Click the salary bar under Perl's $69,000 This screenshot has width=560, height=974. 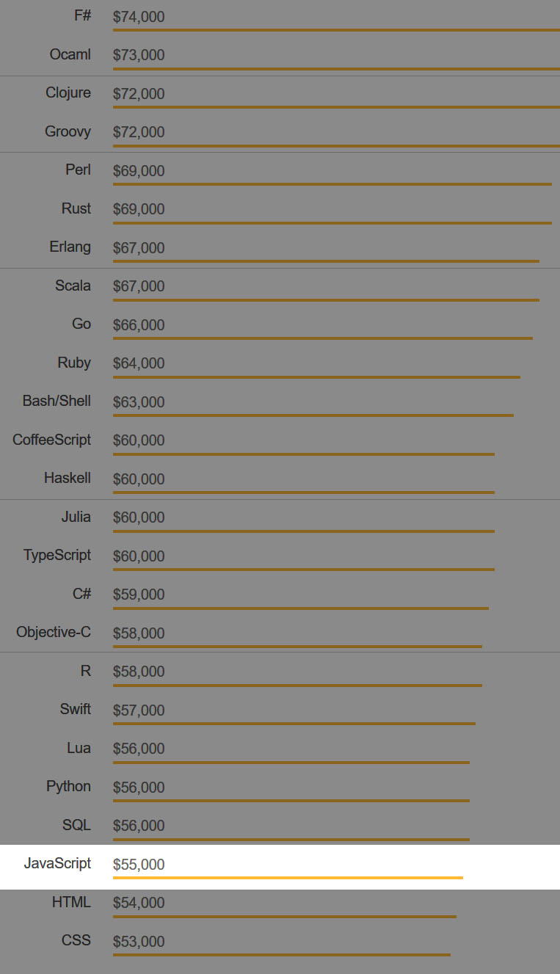click(332, 184)
